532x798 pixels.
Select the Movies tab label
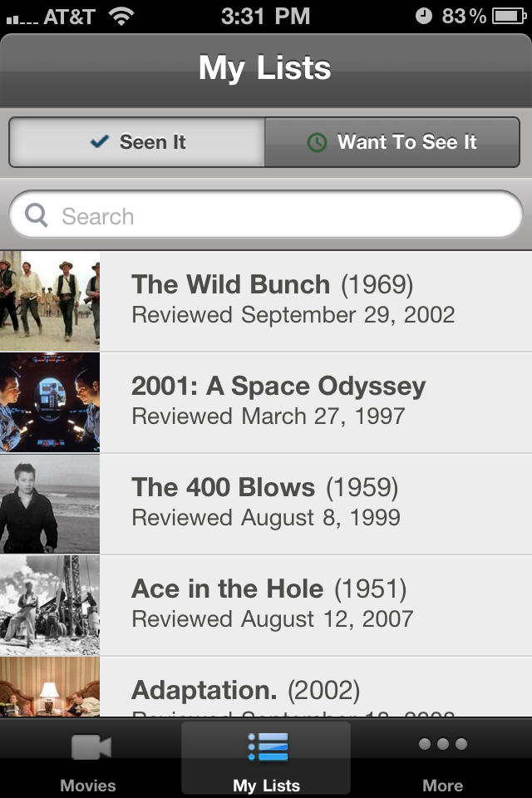pyautogui.click(x=88, y=786)
